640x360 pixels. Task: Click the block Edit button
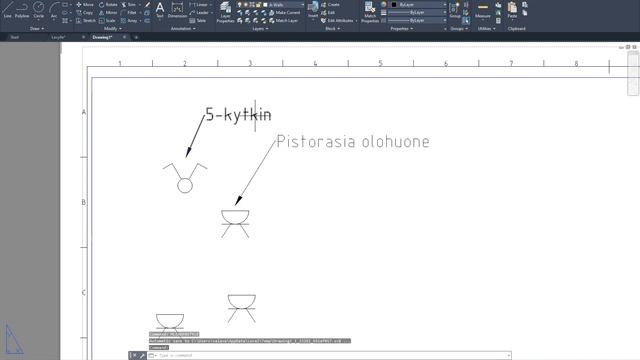click(x=328, y=13)
